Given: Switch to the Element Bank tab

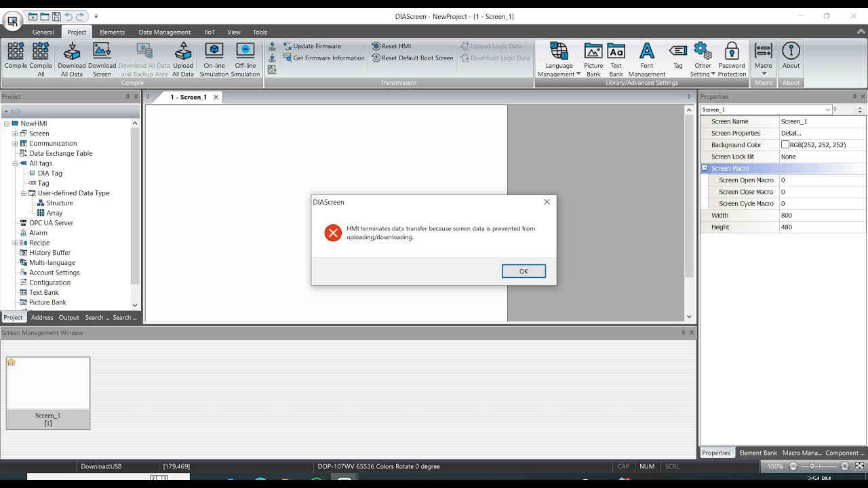Looking at the screenshot, I should point(758,453).
